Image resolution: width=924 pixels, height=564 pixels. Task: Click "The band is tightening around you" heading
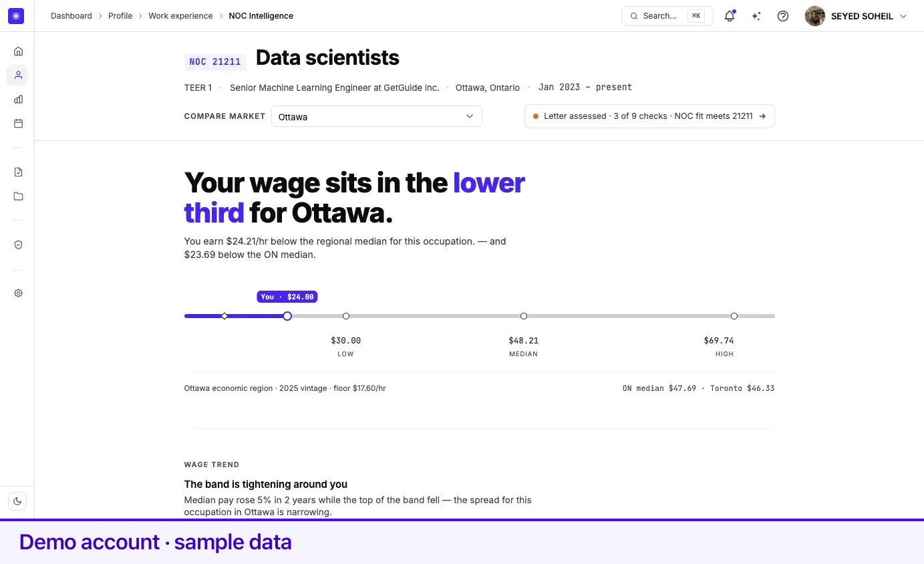pyautogui.click(x=266, y=484)
